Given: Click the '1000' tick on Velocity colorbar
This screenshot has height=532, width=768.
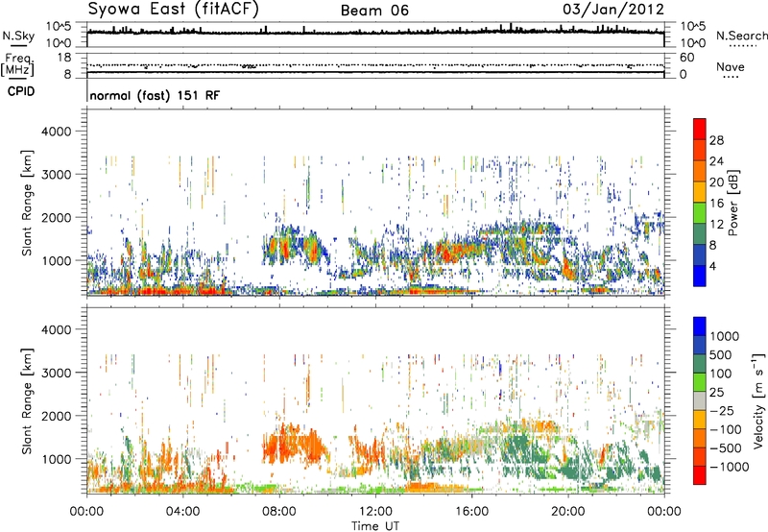Looking at the screenshot, I should click(725, 336).
